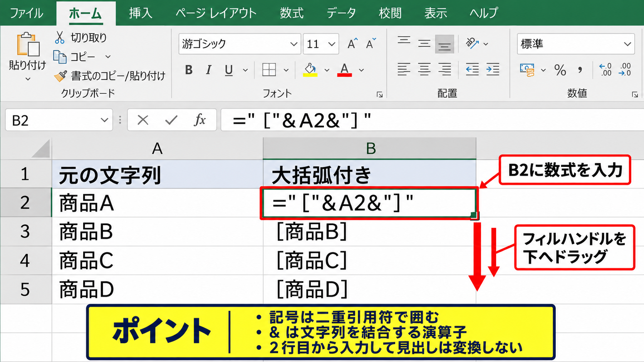
Task: Click the Copy (コピー) icon
Action: pos(60,57)
